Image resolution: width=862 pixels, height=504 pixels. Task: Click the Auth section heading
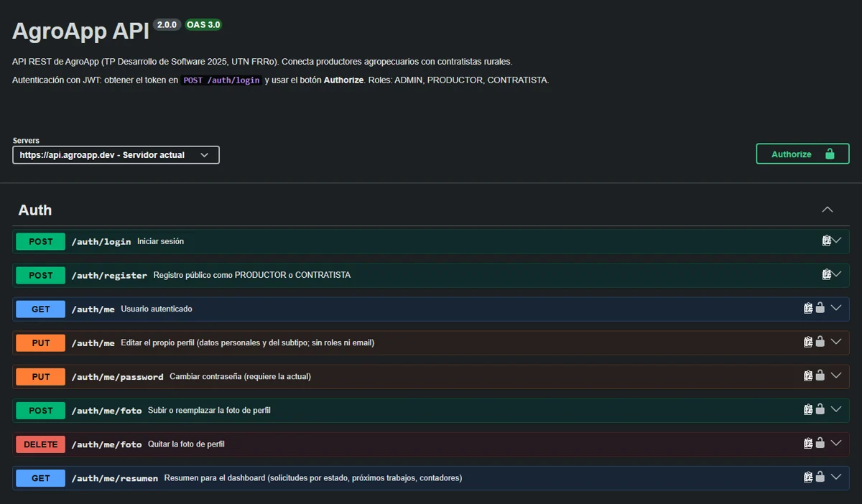[x=35, y=210]
